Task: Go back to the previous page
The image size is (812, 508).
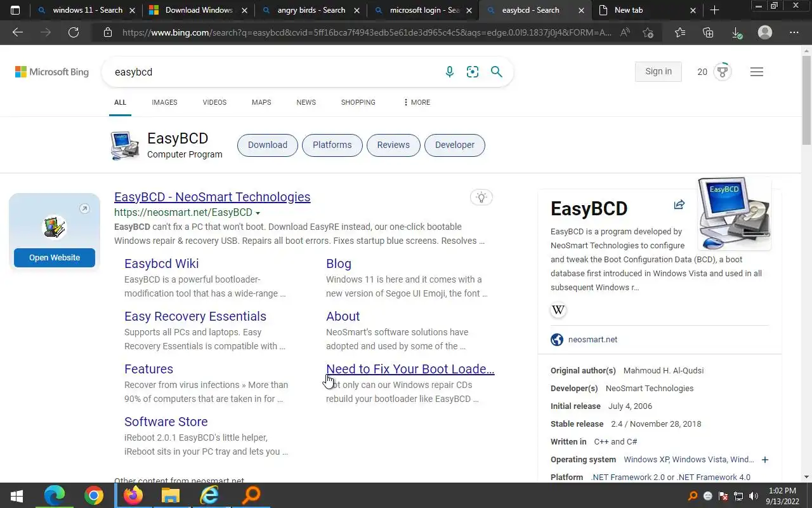Action: 18,32
